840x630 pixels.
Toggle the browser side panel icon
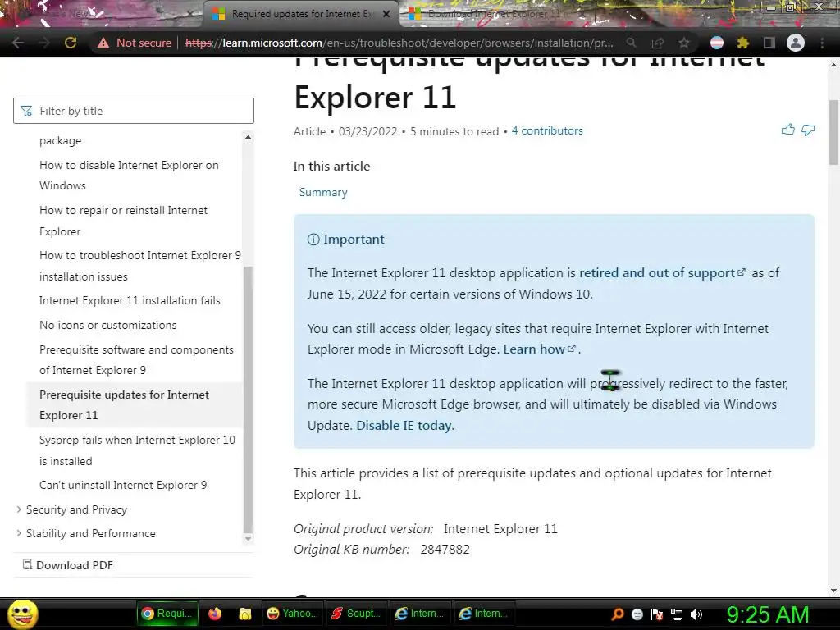click(x=769, y=43)
